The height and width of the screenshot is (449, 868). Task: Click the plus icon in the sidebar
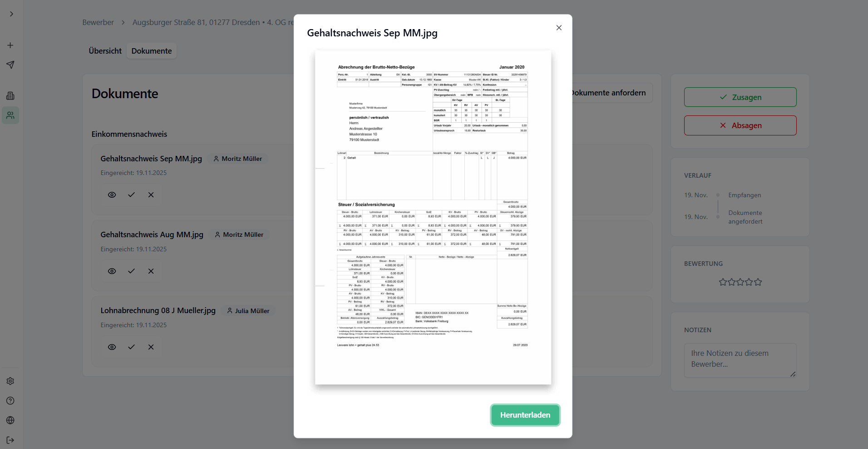[x=10, y=45]
